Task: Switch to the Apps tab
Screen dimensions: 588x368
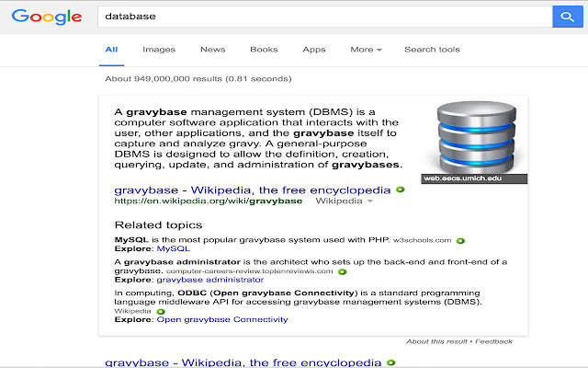Action: coord(314,50)
